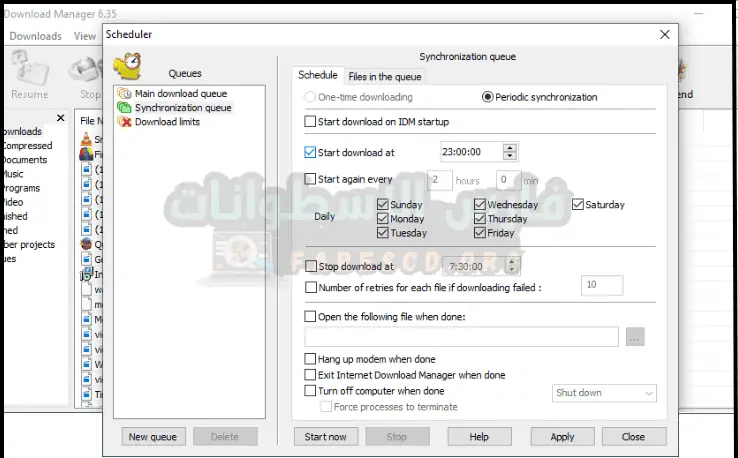This screenshot has height=458, width=738.
Task: Switch to Files in the queue tab
Action: [x=384, y=76]
